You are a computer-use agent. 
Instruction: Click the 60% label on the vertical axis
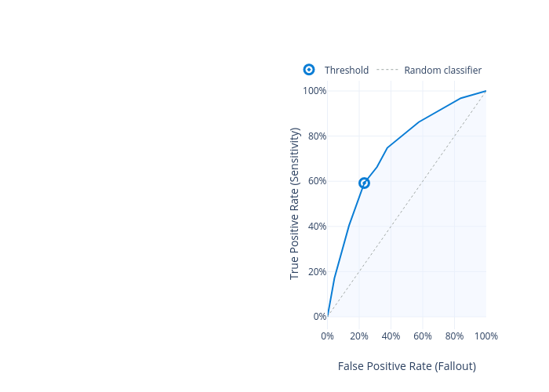click(x=317, y=181)
